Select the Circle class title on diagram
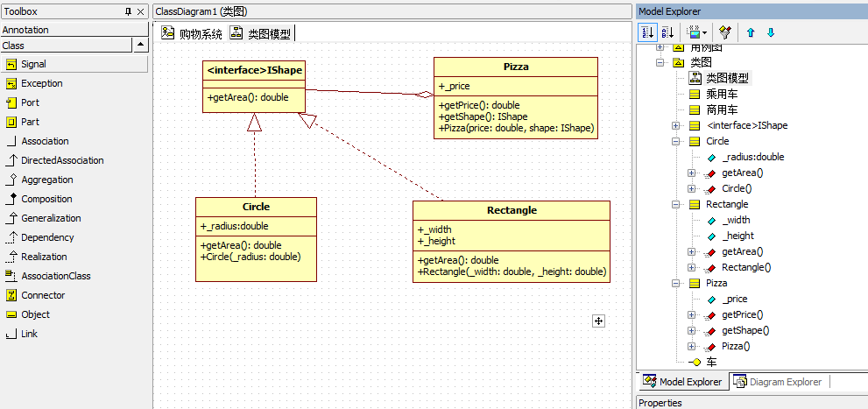Screen dimensions: 868x409 256,207
